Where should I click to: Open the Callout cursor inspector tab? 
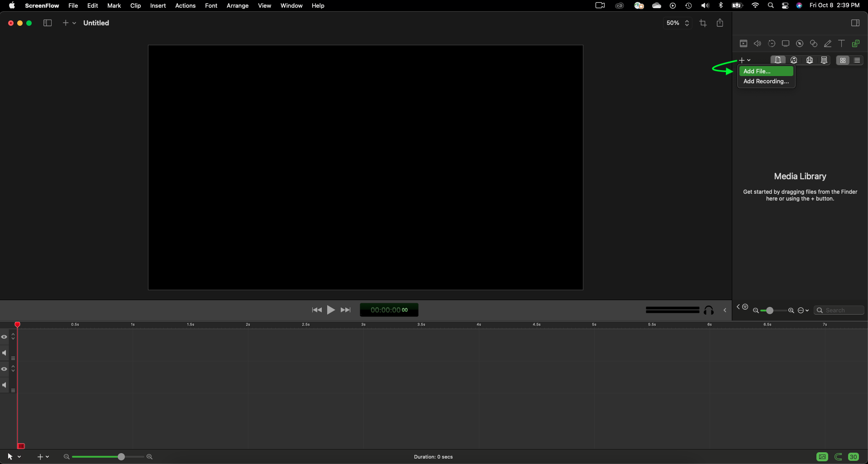pyautogui.click(x=800, y=43)
